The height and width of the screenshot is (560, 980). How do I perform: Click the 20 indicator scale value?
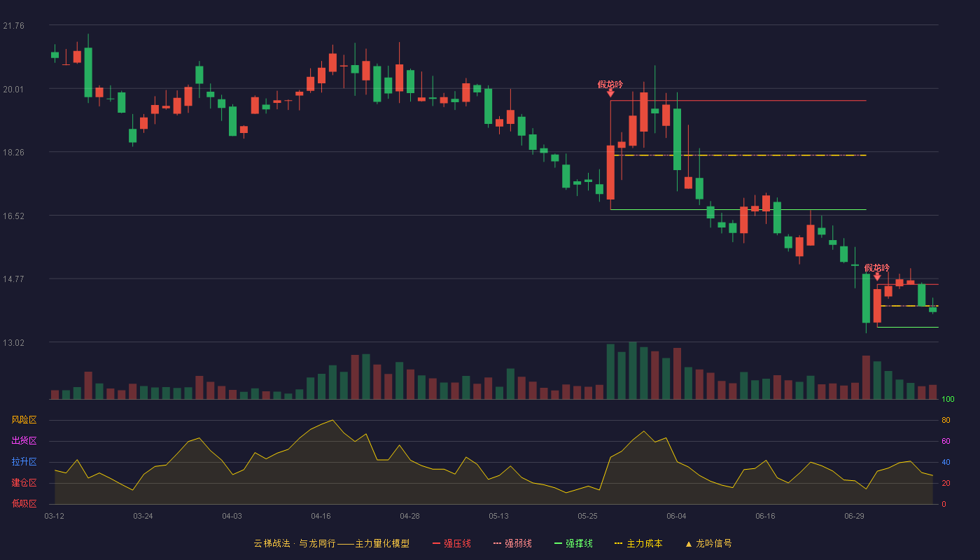946,483
